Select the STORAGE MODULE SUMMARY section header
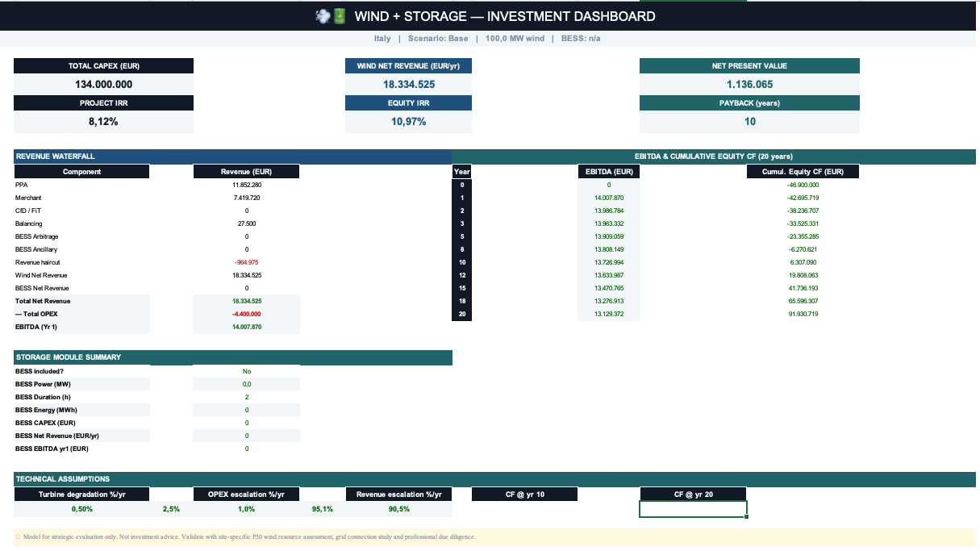The height and width of the screenshot is (551, 980). [x=233, y=357]
